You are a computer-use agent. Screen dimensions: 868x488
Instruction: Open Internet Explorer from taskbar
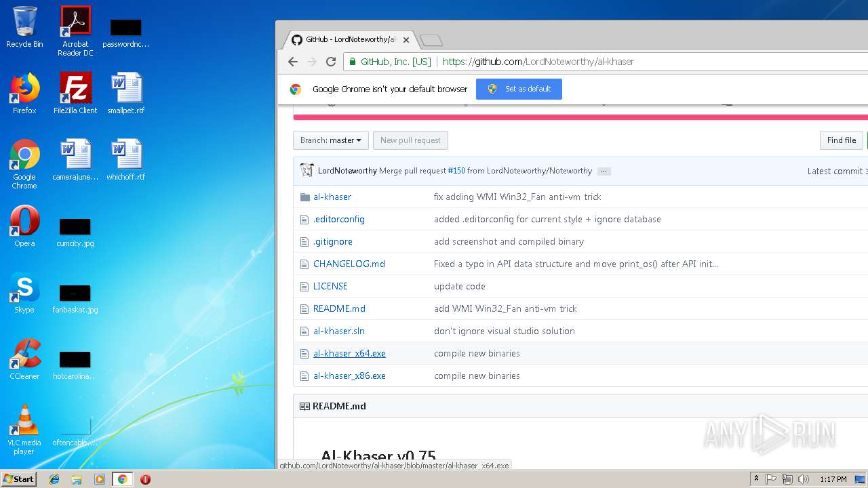(x=54, y=479)
